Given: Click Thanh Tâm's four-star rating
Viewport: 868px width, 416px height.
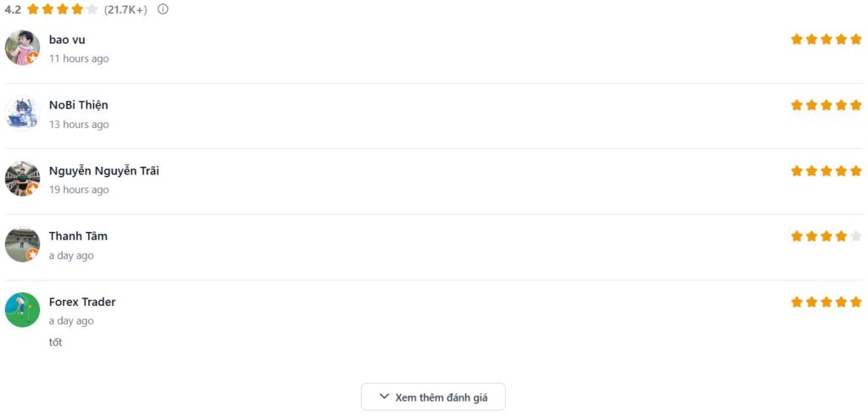Looking at the screenshot, I should 826,236.
